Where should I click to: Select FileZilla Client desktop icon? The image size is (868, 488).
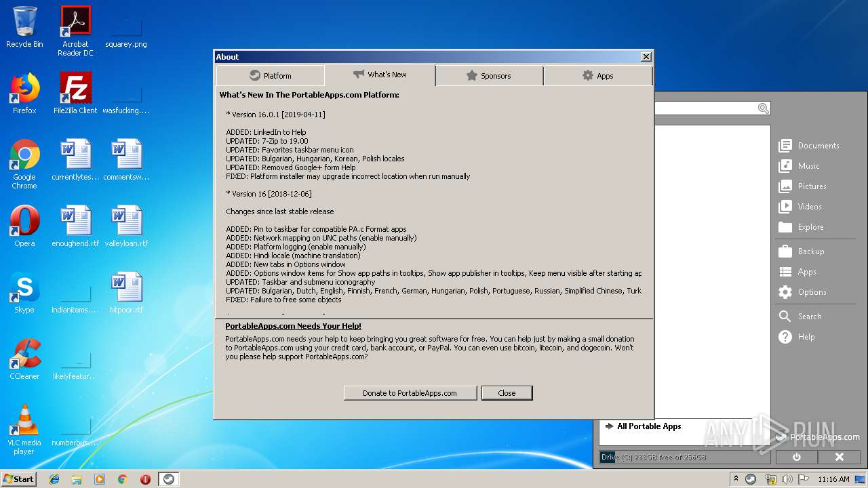[75, 94]
